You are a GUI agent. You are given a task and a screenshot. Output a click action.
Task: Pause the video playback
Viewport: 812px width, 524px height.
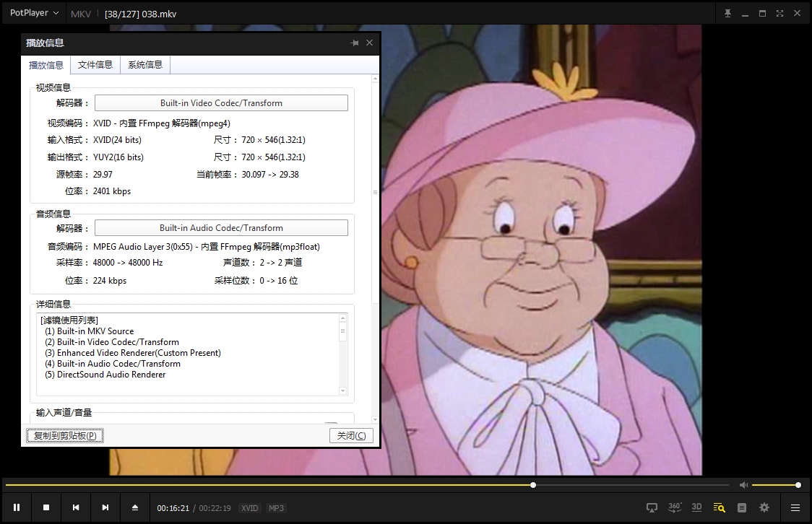(17, 507)
